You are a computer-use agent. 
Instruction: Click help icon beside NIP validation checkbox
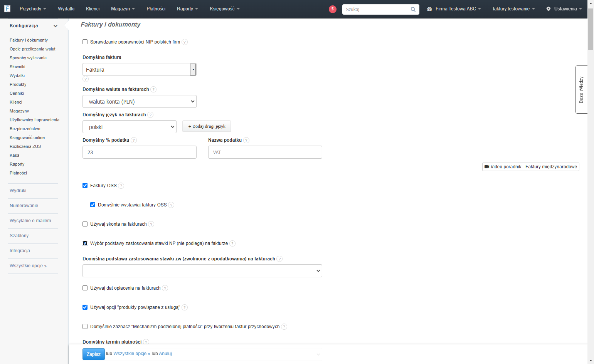coord(185,42)
